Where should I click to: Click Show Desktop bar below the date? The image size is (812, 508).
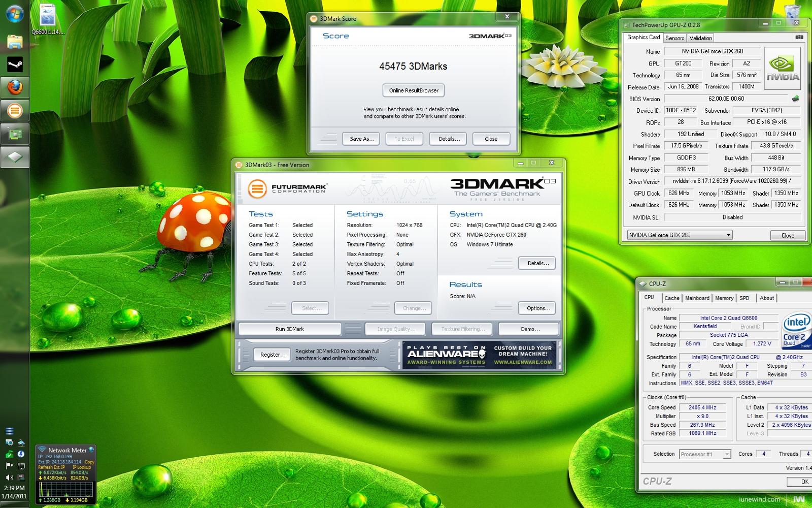(x=14, y=504)
